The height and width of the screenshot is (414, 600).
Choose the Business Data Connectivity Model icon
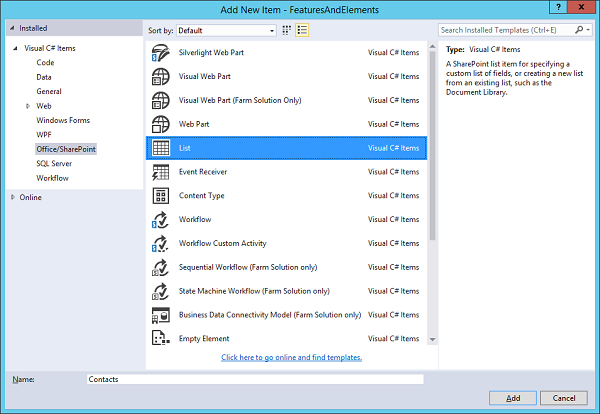[160, 316]
